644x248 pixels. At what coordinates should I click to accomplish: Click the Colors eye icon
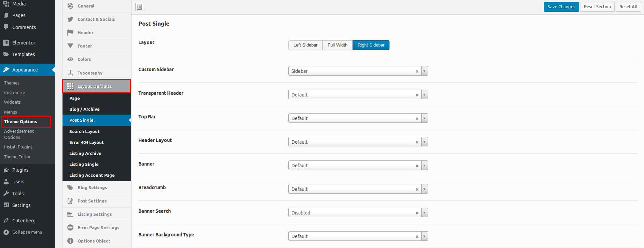pos(70,59)
